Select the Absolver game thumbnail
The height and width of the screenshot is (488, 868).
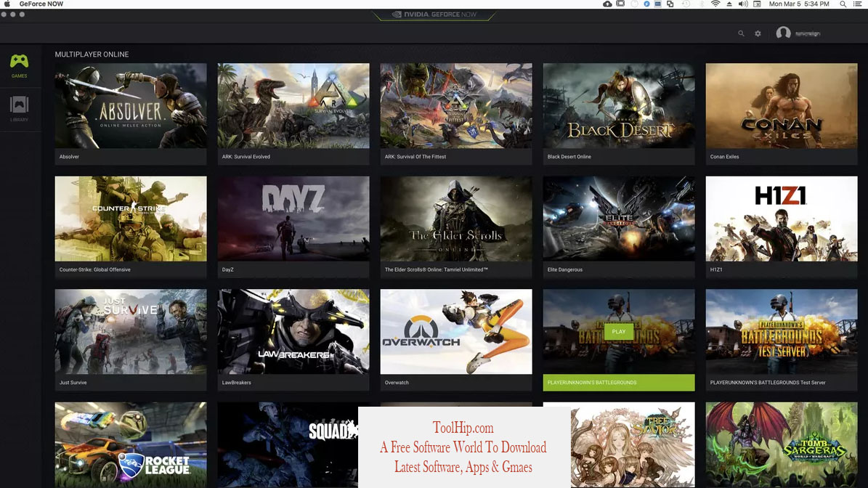[x=131, y=106]
